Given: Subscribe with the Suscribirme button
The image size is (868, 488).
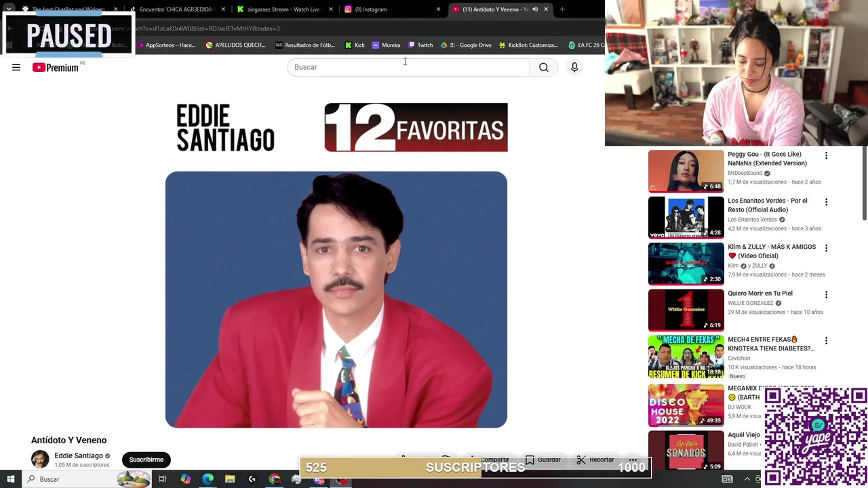Looking at the screenshot, I should point(146,460).
